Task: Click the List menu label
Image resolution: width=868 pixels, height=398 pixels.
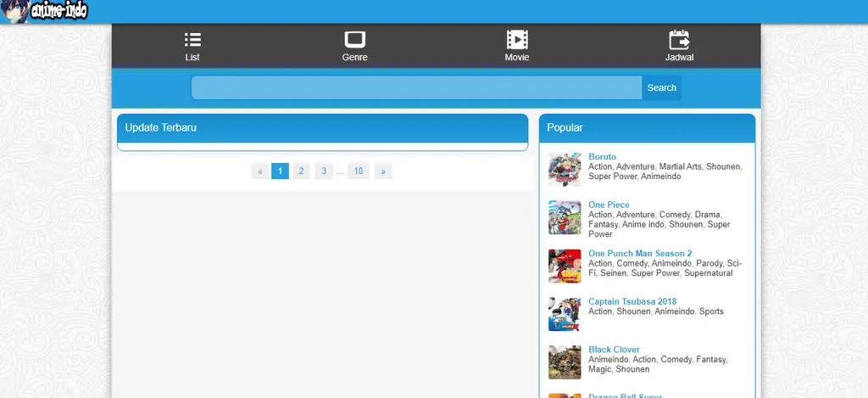Action: coord(192,57)
